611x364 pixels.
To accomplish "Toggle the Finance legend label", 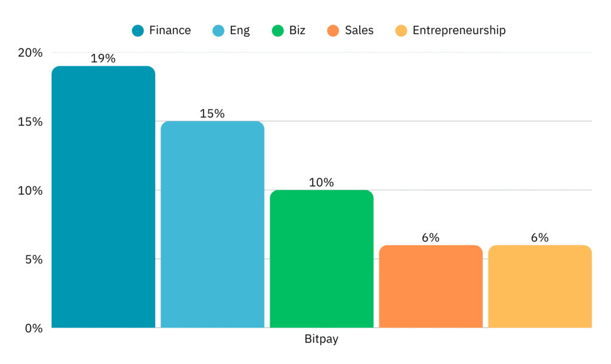I will [170, 30].
